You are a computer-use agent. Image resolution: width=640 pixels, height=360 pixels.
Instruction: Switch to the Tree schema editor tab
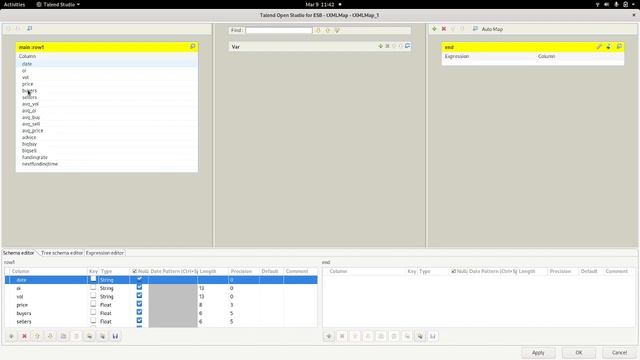[x=62, y=253]
